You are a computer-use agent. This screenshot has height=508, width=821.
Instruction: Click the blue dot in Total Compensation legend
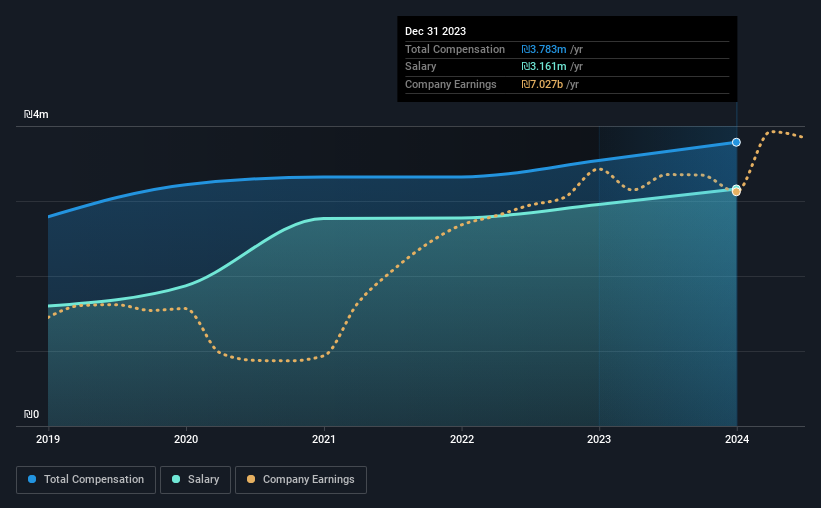click(x=32, y=479)
